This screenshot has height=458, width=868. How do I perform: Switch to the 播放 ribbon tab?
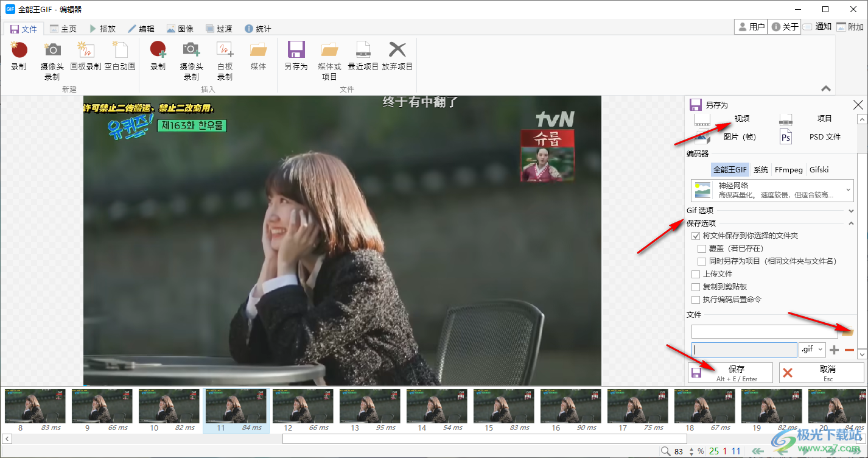click(102, 29)
